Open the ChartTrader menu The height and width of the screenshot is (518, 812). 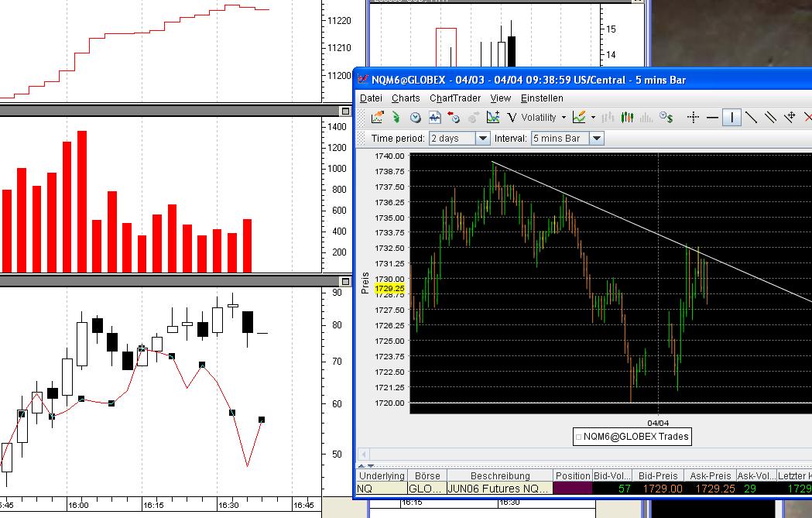click(x=455, y=98)
